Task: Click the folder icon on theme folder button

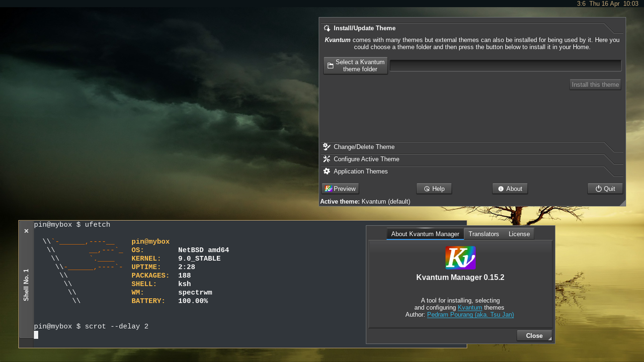Action: [331, 66]
